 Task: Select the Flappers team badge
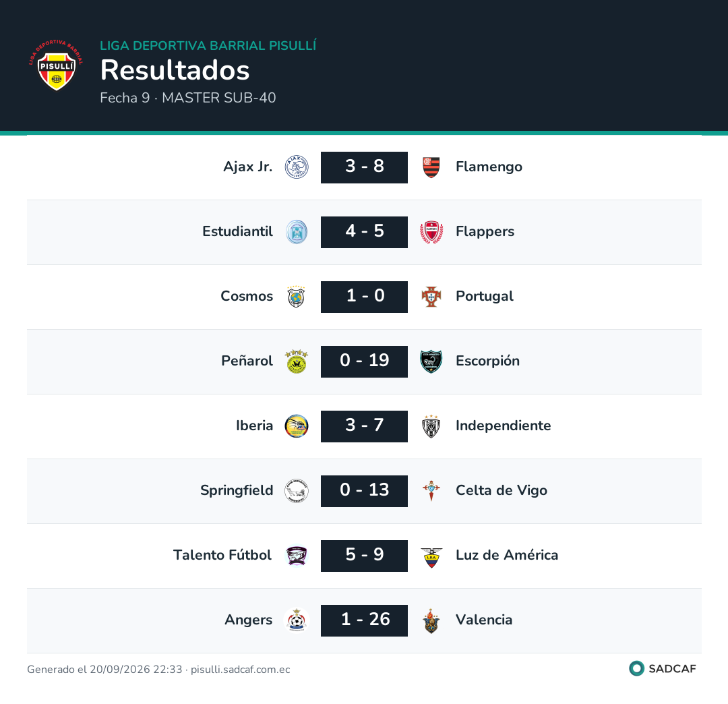click(431, 232)
